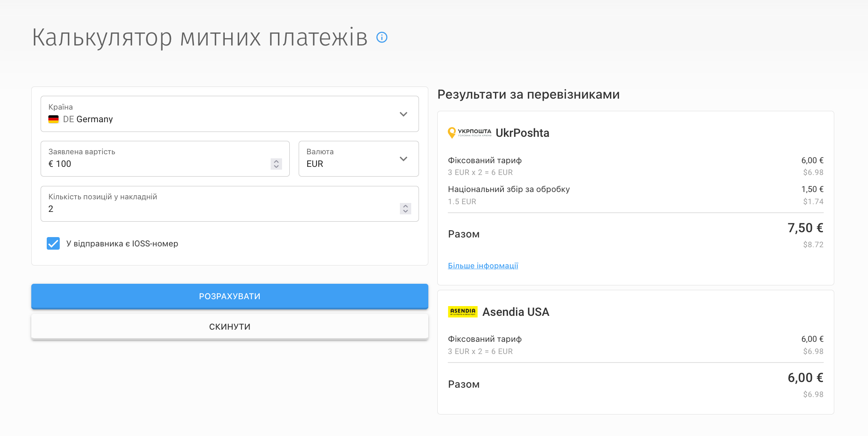Focus the Заявлена вартість input field
The height and width of the screenshot is (436, 868).
pyautogui.click(x=165, y=159)
